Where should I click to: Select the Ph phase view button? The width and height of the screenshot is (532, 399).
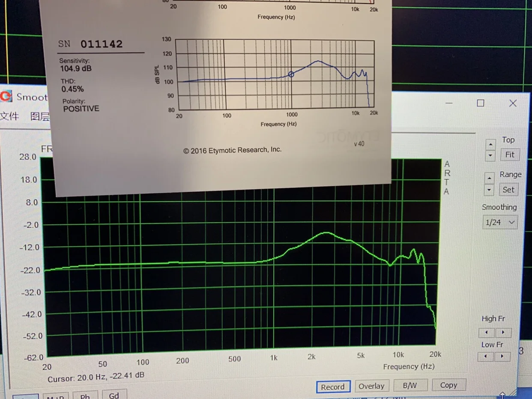click(85, 396)
